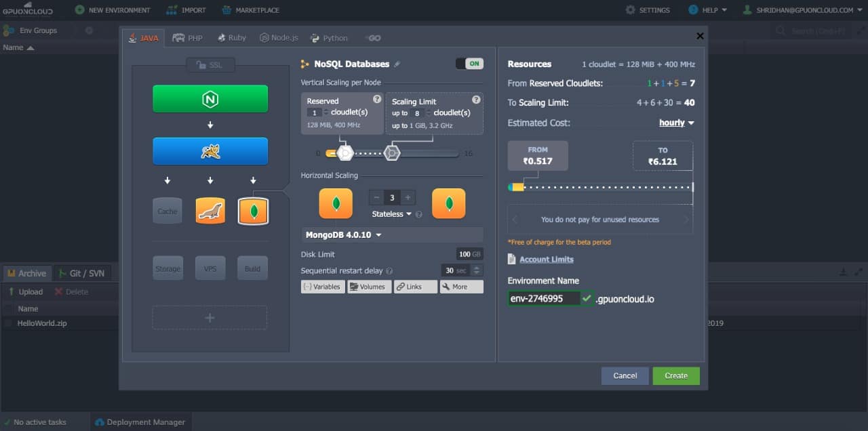
Task: Expand the Stateless scaling mode dropdown
Action: [x=393, y=214]
